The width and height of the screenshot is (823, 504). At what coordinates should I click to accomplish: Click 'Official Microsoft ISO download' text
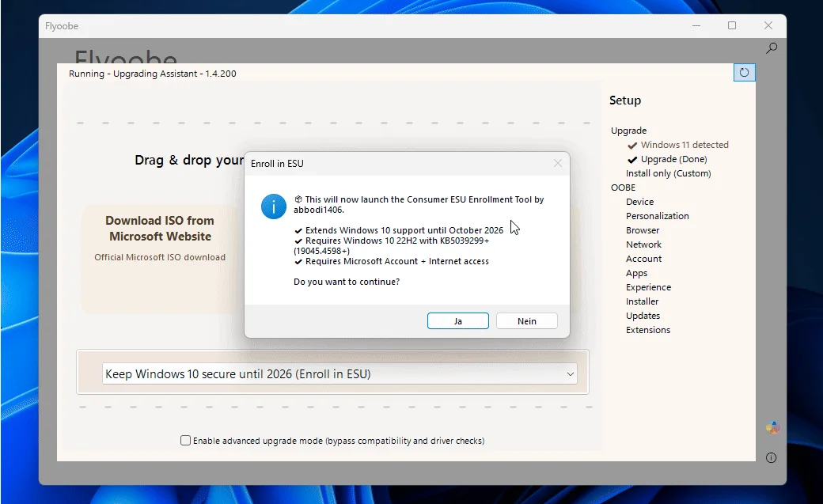[160, 257]
